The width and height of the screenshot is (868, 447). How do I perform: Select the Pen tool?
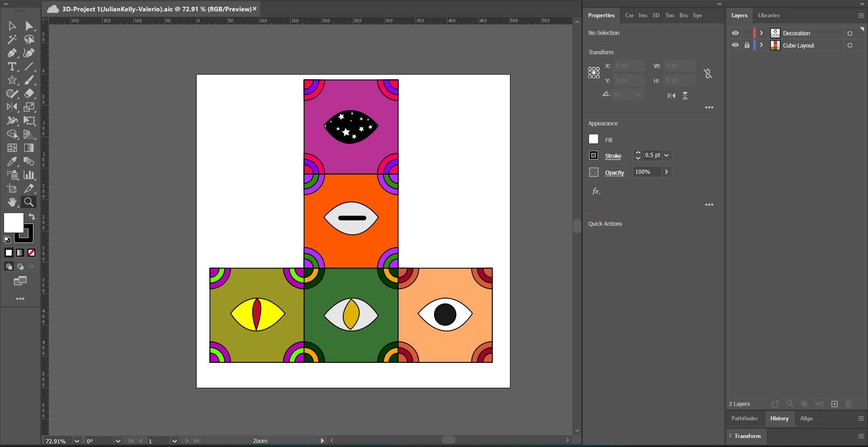tap(12, 53)
